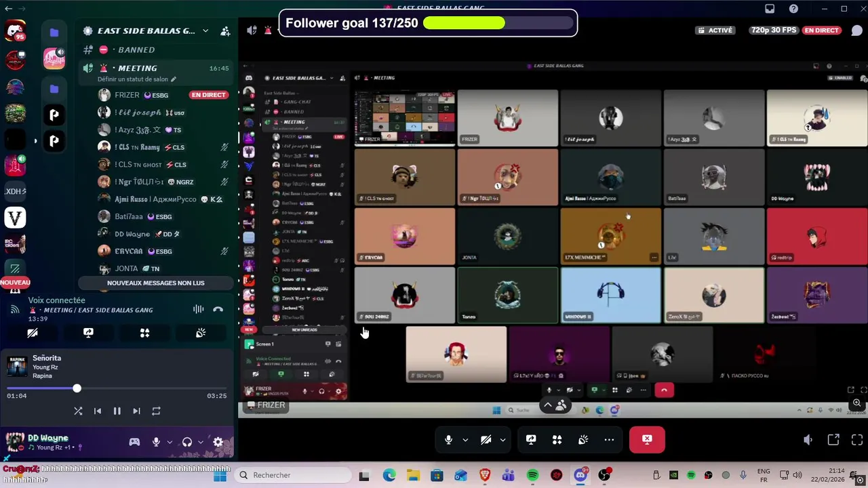The image size is (868, 488).
Task: Open soundboard in the voice connected panel
Action: click(201, 333)
